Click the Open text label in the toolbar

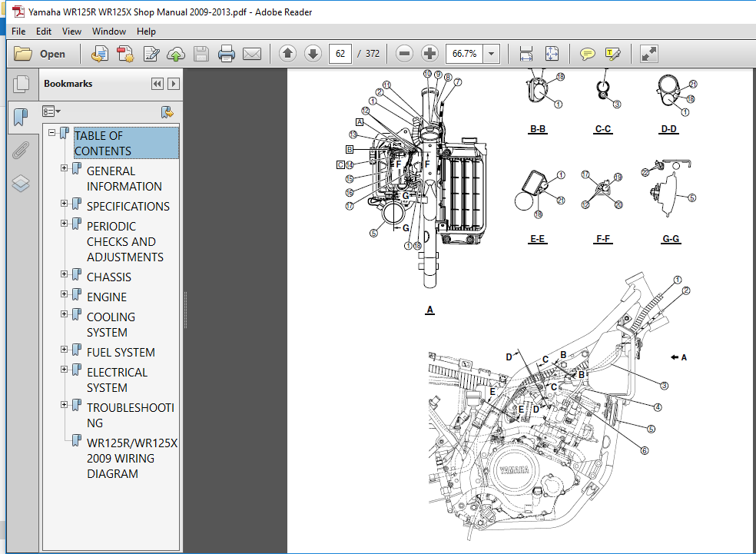click(52, 54)
